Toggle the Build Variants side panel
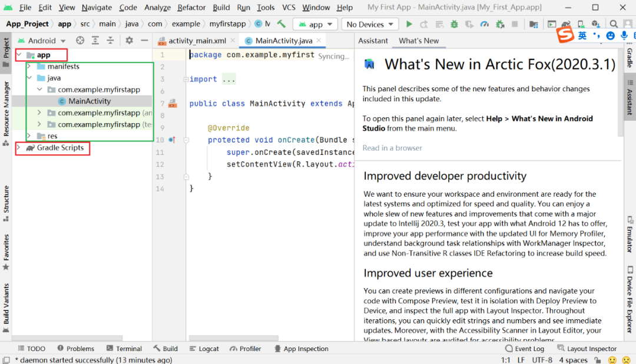636x364 pixels. point(6,308)
